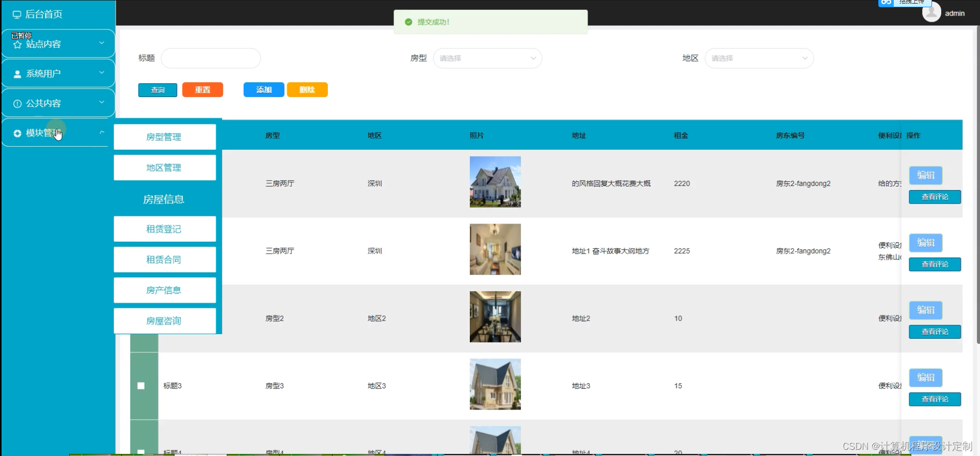980x456 pixels.
Task: Open the 地区 dropdown
Action: tap(759, 58)
